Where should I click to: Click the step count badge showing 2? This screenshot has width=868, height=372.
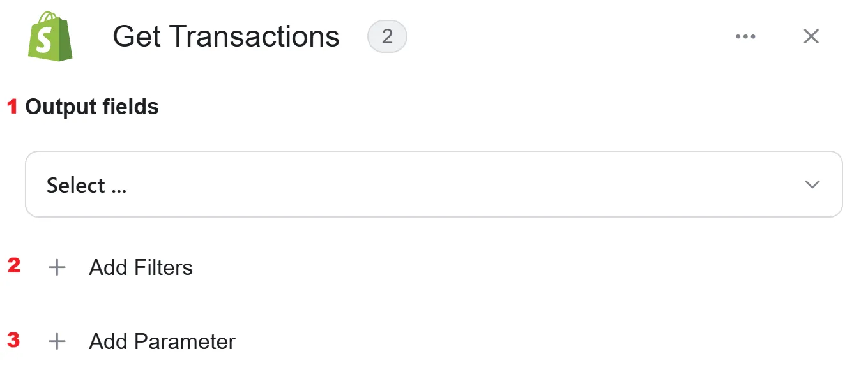pos(387,37)
